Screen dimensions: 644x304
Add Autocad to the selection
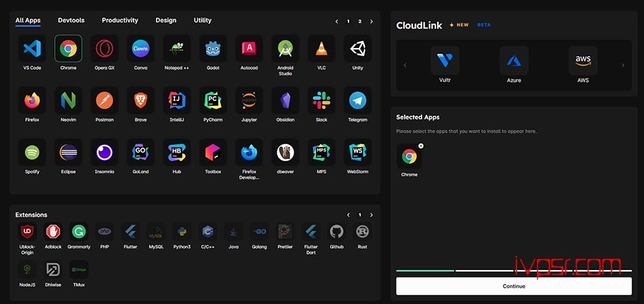249,49
